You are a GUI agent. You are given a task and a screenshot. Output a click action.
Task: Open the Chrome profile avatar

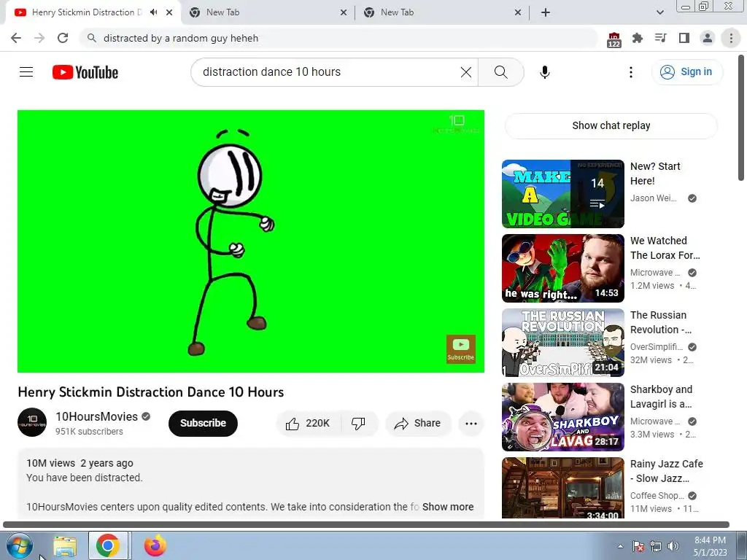point(708,38)
